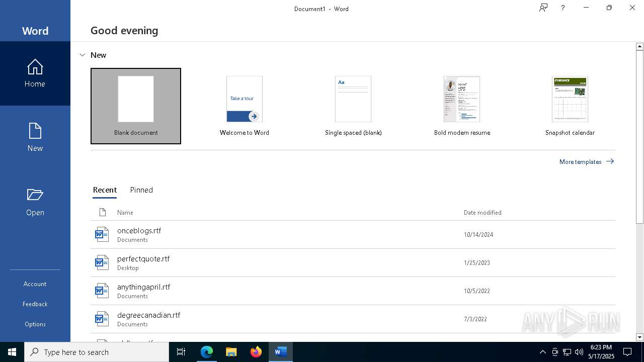Open the recent file anythingapril.rtf
Viewport: 644px width, 362px height.
(353, 291)
